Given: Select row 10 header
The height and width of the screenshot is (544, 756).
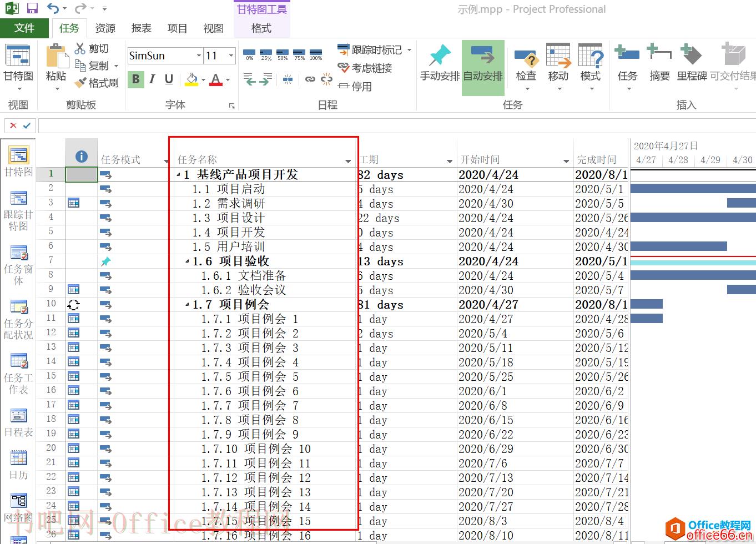Looking at the screenshot, I should [x=51, y=304].
